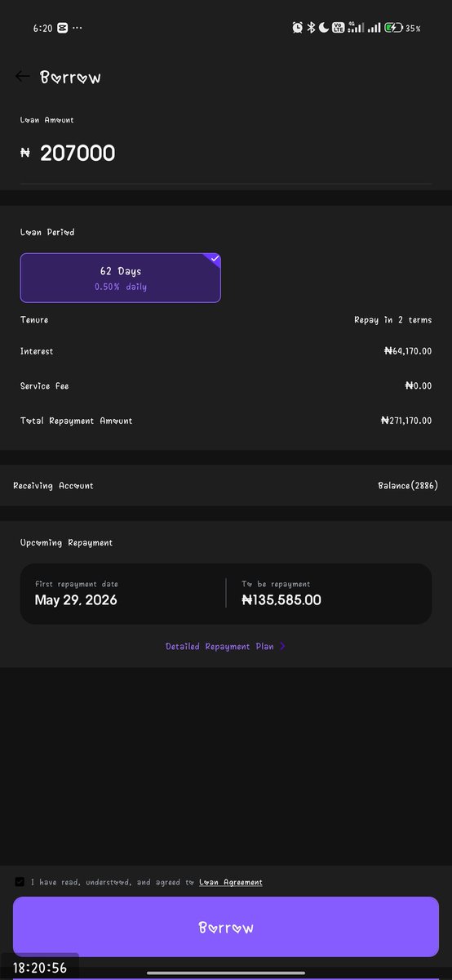
Task: Toggle the Loan Agreement consent checkbox
Action: pyautogui.click(x=20, y=882)
